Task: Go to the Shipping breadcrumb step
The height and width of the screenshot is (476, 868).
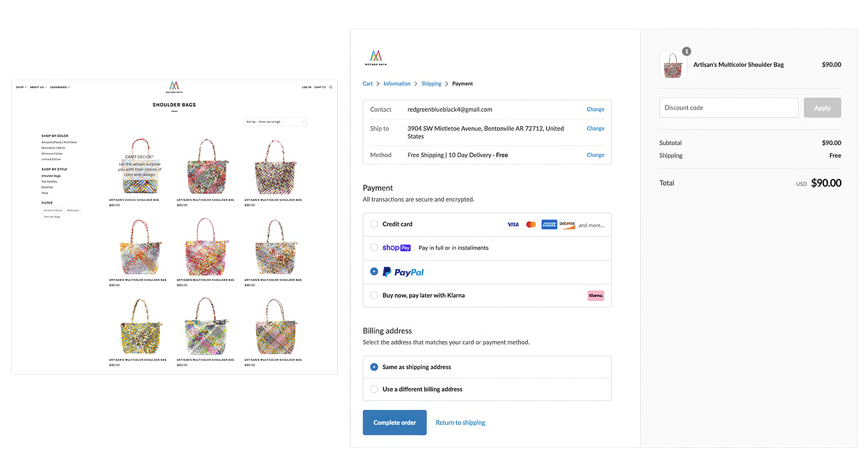Action: (x=431, y=84)
